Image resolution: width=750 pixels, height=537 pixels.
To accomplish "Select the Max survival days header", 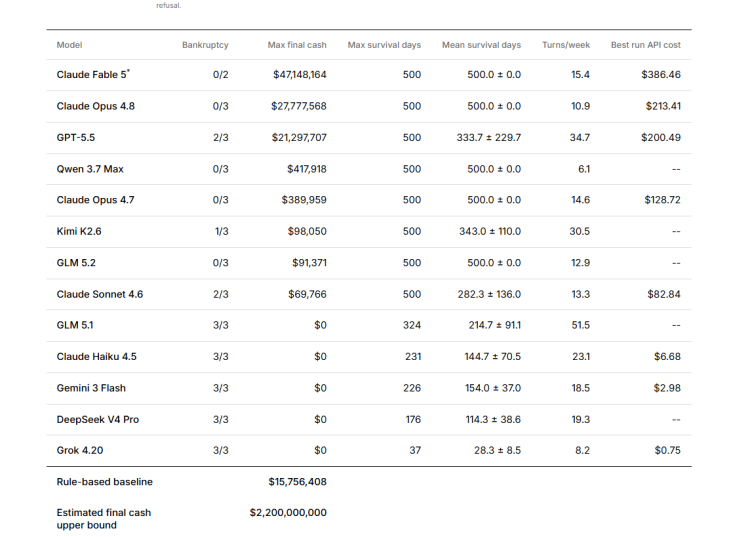I will tap(384, 45).
